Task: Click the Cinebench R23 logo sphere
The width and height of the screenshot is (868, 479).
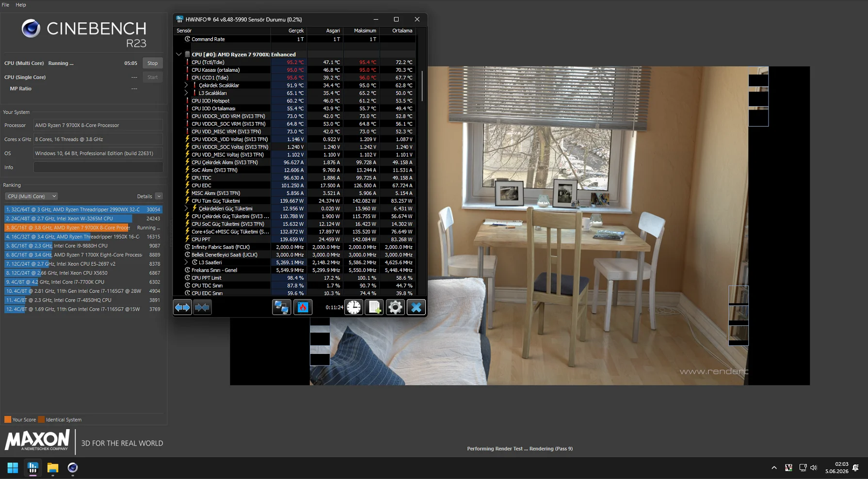Action: pos(31,29)
